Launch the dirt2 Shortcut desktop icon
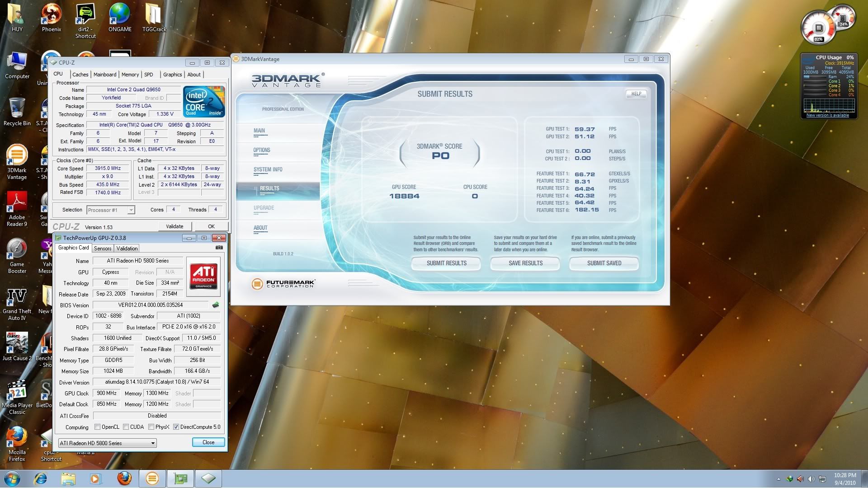Screen dimensions: 868x488 click(85, 21)
